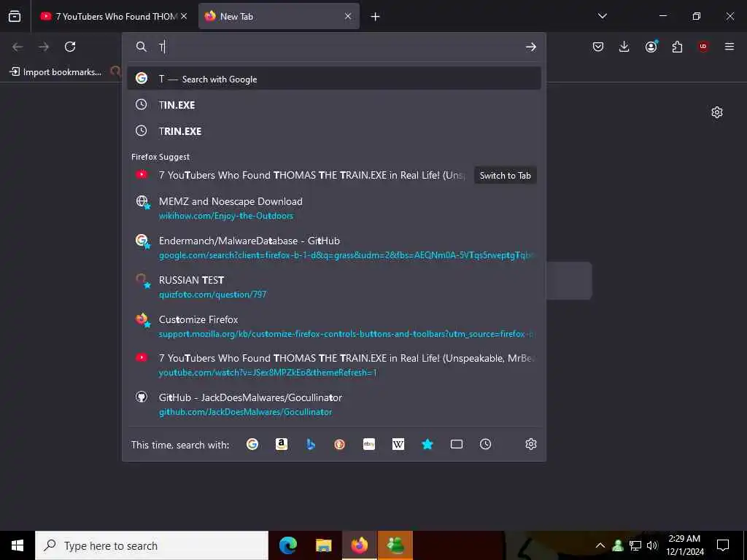Image resolution: width=747 pixels, height=560 pixels.
Task: Open the Firefox View icon
Action: click(15, 16)
